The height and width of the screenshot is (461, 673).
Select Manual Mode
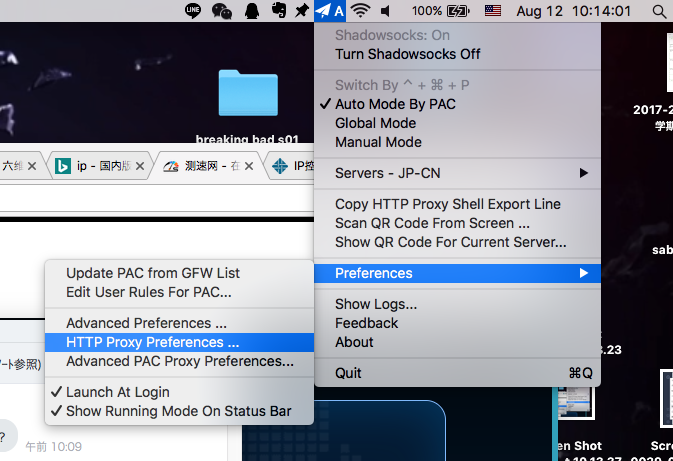pyautogui.click(x=457, y=142)
